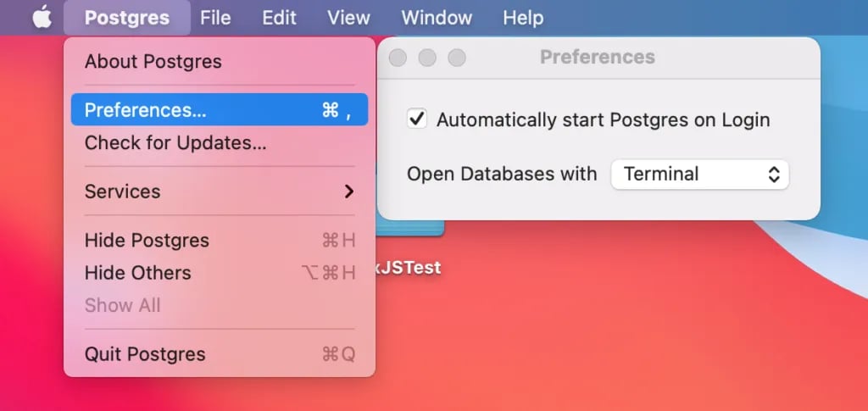This screenshot has height=411, width=868.
Task: Click the Preferences window zoom button
Action: [x=457, y=58]
